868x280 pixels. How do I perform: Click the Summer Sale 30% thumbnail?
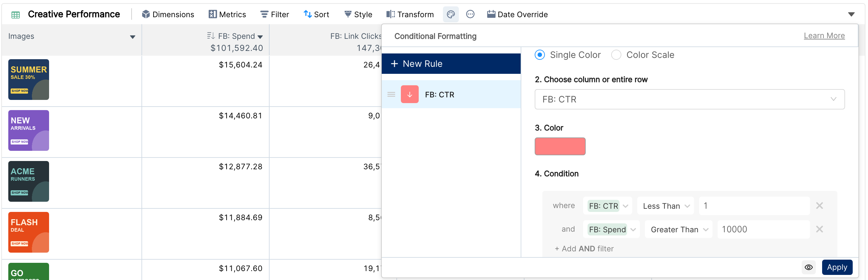(29, 80)
